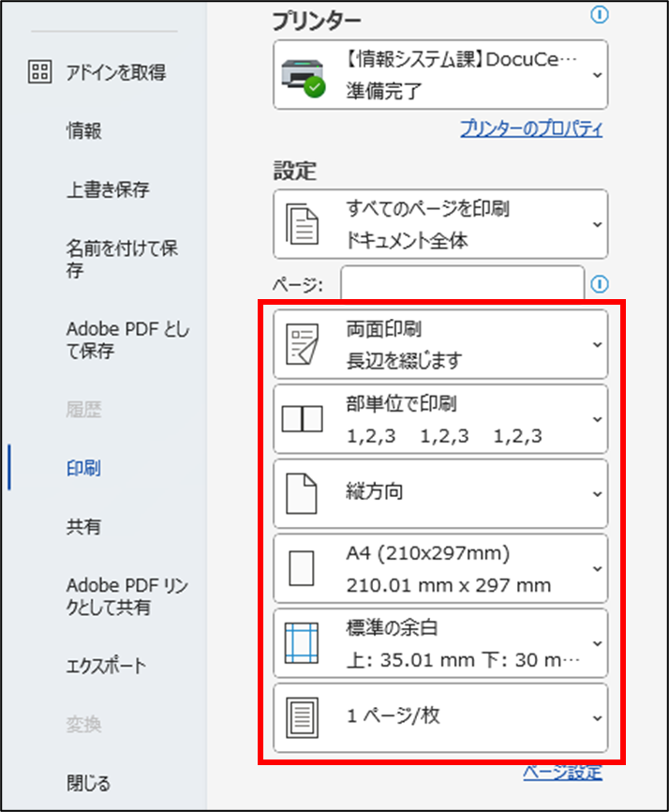
Task: Click the info icon beside プリンター heading
Action: tap(599, 15)
